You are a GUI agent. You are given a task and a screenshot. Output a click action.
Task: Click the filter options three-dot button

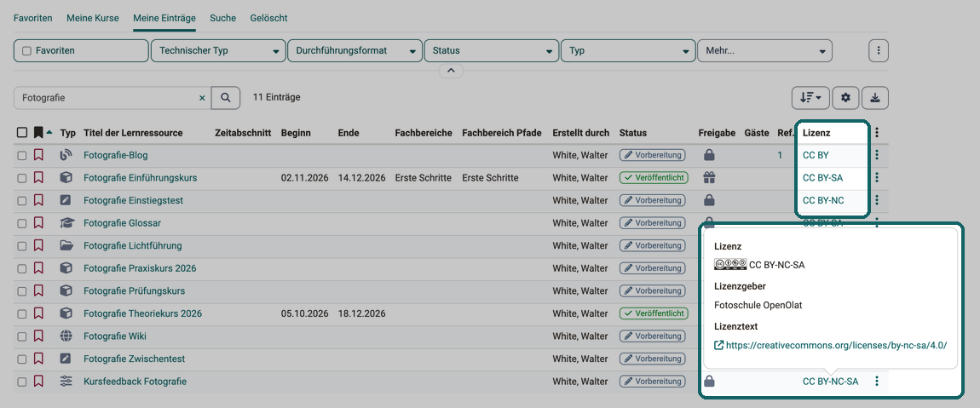pos(879,50)
